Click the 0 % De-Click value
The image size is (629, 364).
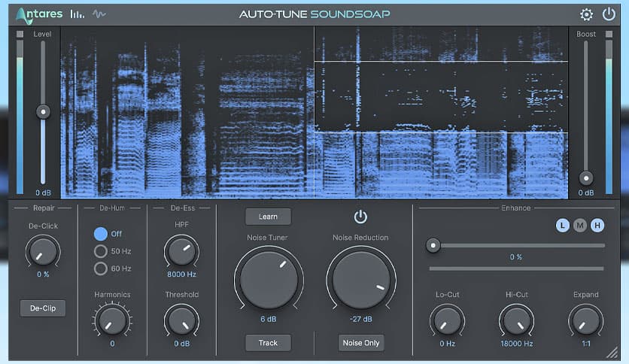tap(43, 275)
